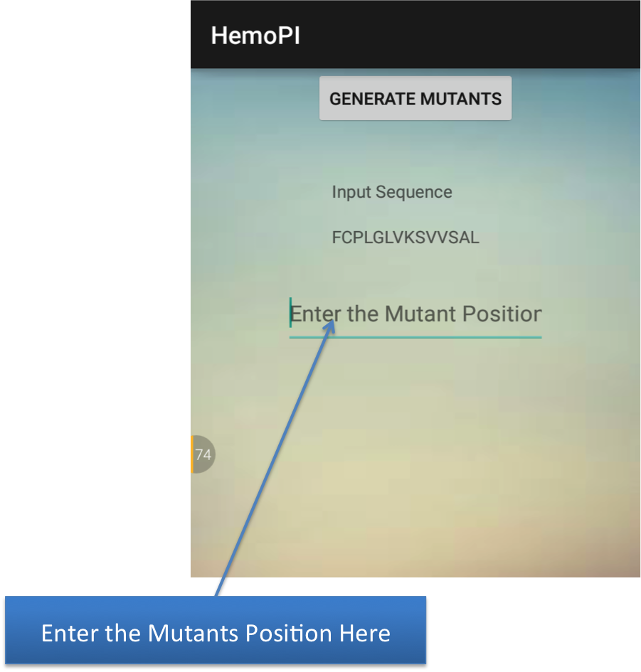Image resolution: width=641 pixels, height=672 pixels.
Task: Click the teal underline of the position field
Action: coord(415,336)
